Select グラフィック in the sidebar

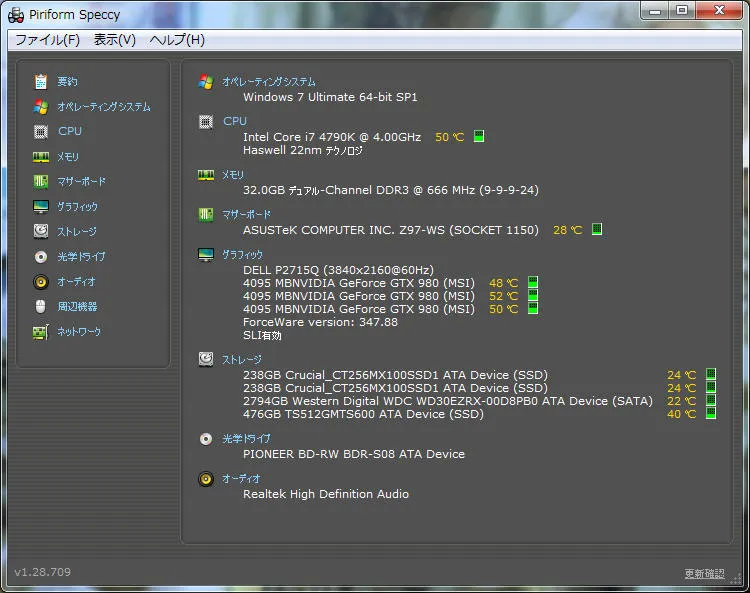pyautogui.click(x=77, y=207)
